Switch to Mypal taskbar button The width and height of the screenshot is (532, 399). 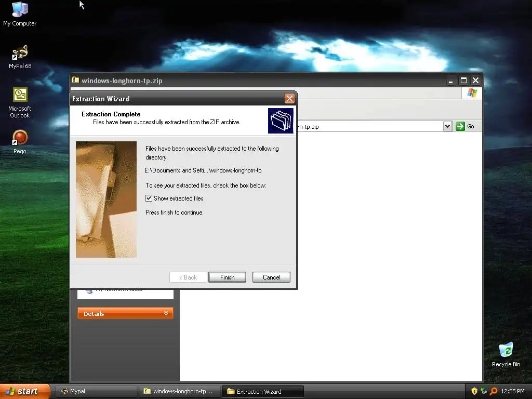click(96, 391)
